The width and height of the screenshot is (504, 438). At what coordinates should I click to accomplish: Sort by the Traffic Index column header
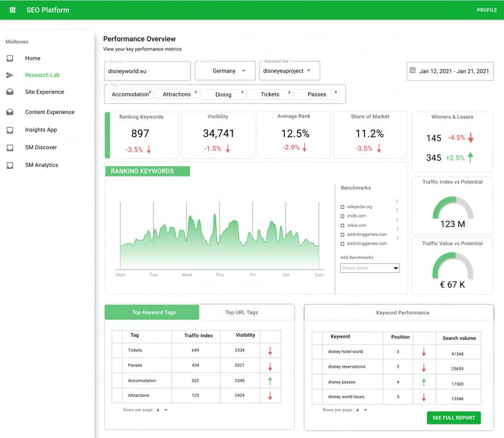[198, 335]
